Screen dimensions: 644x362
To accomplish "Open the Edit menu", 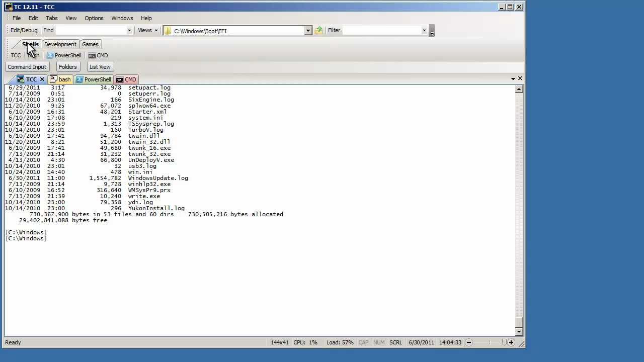I will pos(33,18).
